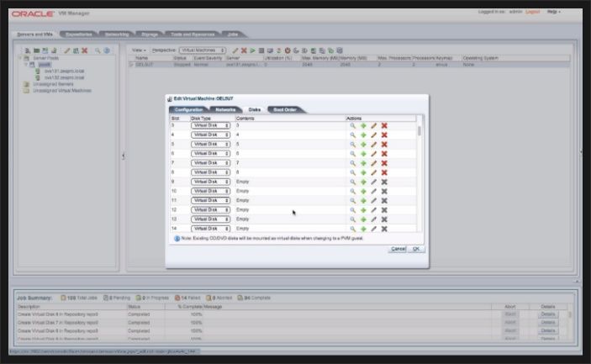The height and width of the screenshot is (364, 591).
Task: Click Cancel in Edit Virtual Machine dialog
Action: tap(398, 249)
